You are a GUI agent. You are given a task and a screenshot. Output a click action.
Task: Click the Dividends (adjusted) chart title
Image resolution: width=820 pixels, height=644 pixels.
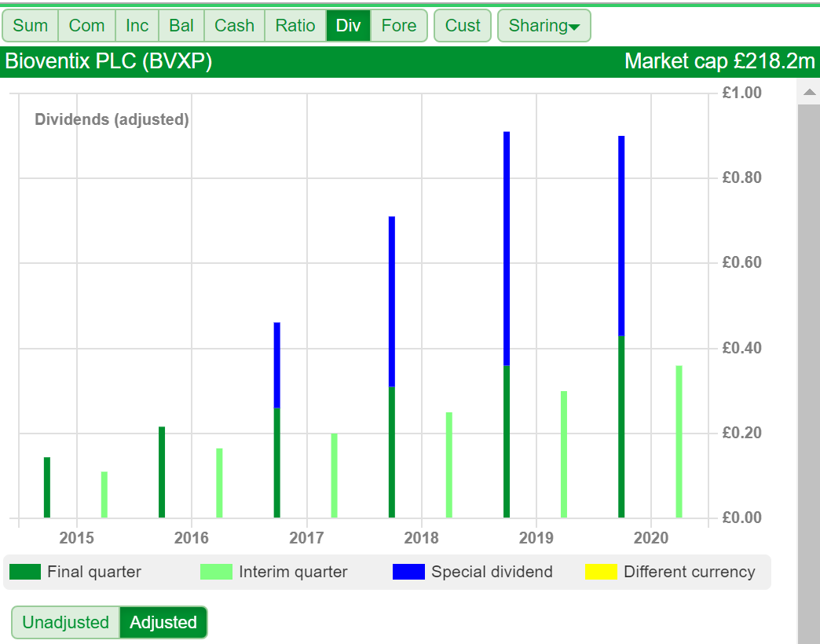112,119
